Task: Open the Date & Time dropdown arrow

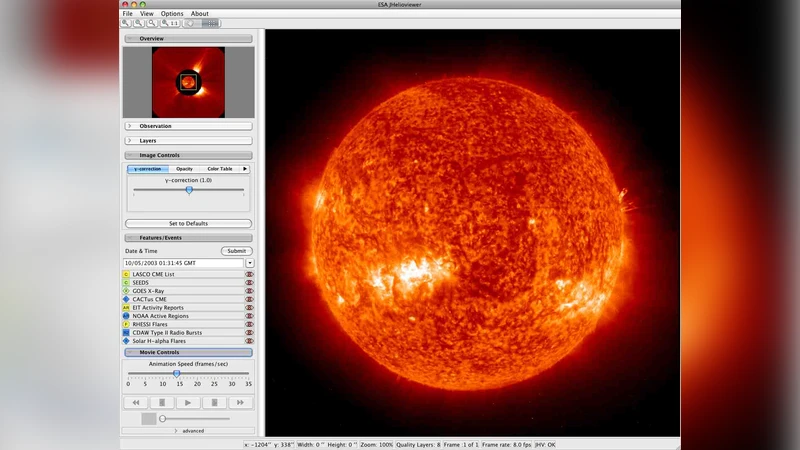Action: pos(249,263)
